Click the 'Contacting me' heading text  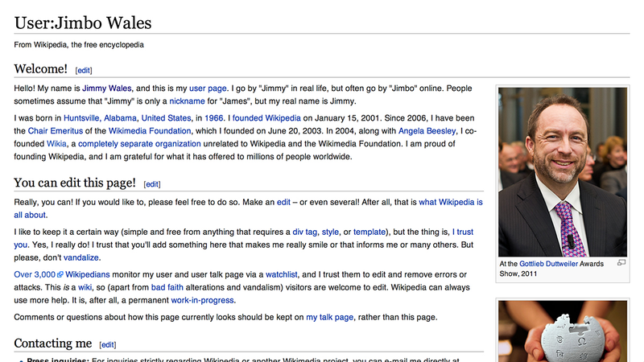tap(53, 343)
